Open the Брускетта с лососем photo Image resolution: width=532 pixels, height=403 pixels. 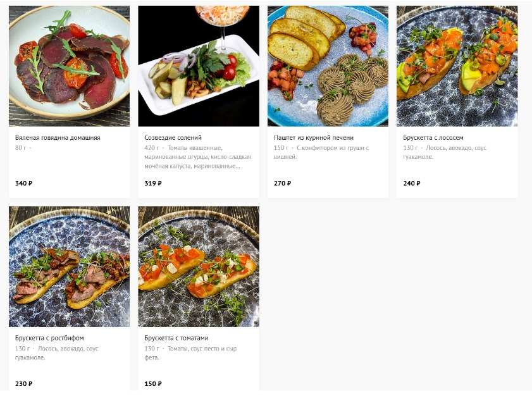tap(457, 66)
